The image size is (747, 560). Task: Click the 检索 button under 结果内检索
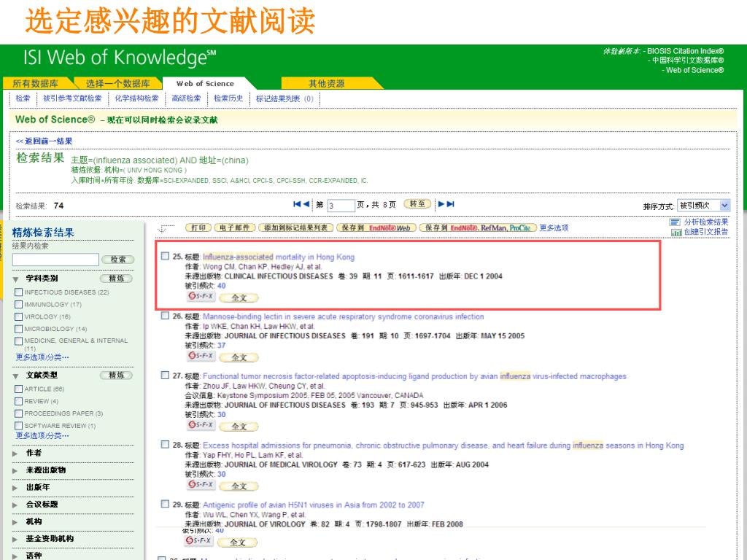pyautogui.click(x=117, y=260)
